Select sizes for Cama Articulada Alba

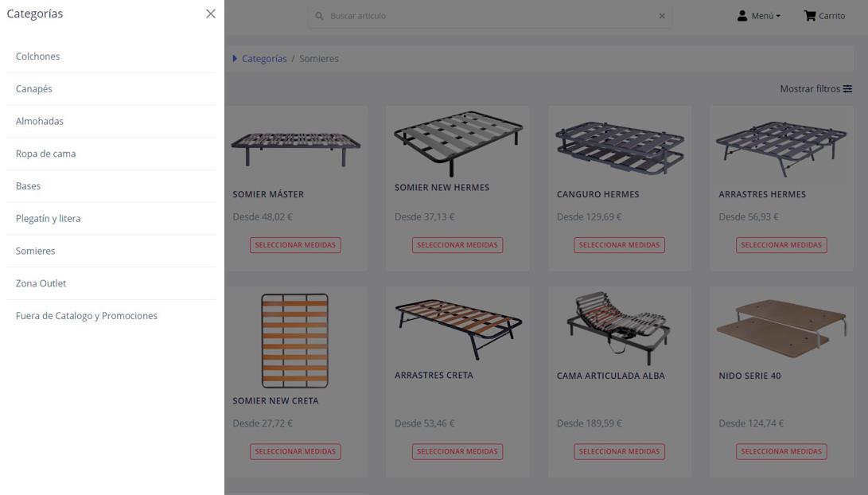coord(619,451)
